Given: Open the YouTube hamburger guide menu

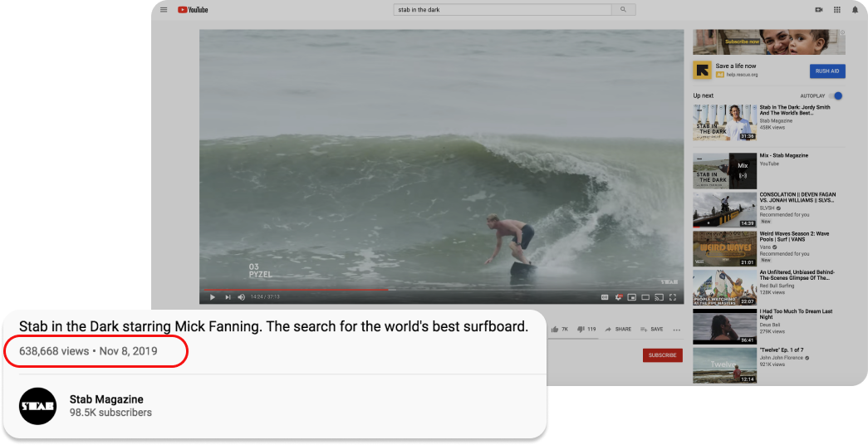Looking at the screenshot, I should coord(164,9).
